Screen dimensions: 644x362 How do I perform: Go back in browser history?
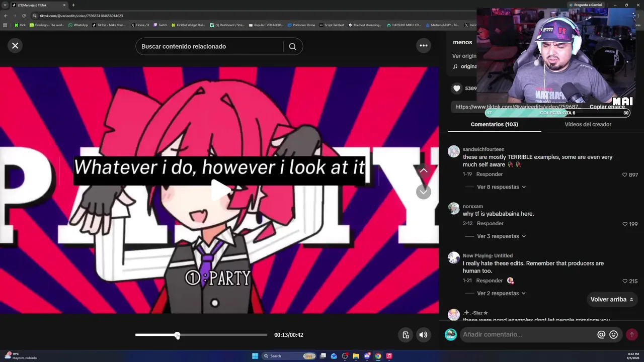pos(6,16)
